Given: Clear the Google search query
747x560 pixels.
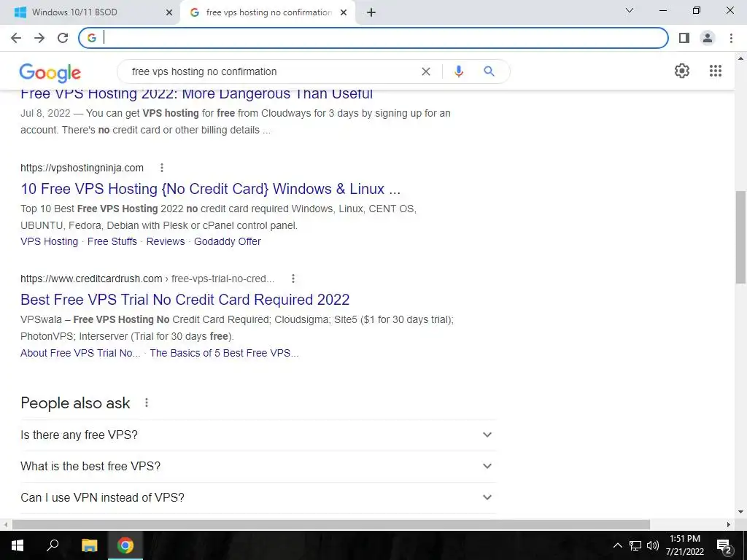Looking at the screenshot, I should pos(426,71).
